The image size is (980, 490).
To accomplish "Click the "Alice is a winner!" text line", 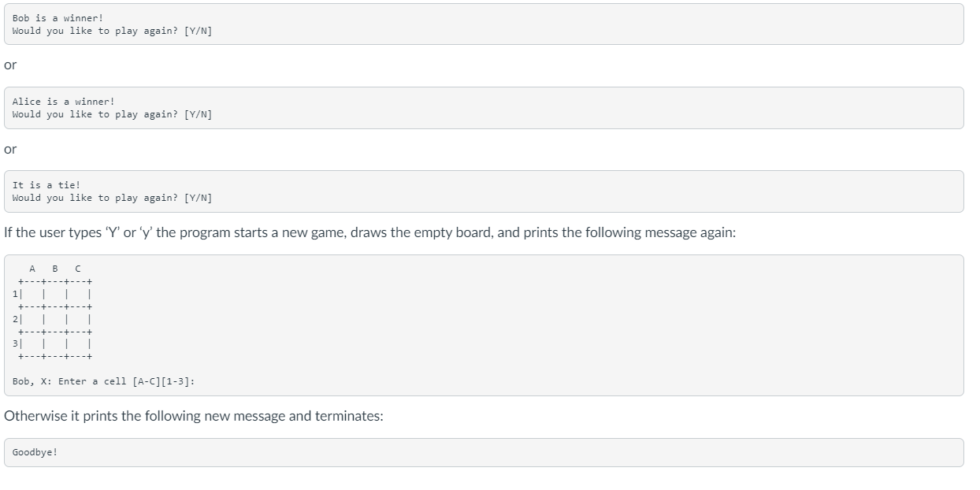I will pyautogui.click(x=63, y=101).
